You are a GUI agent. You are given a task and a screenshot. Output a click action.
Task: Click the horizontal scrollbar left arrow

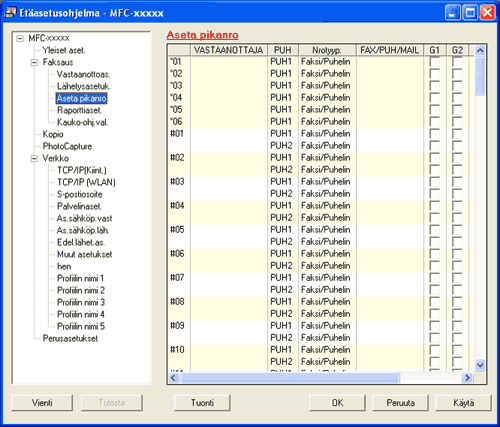pos(173,378)
